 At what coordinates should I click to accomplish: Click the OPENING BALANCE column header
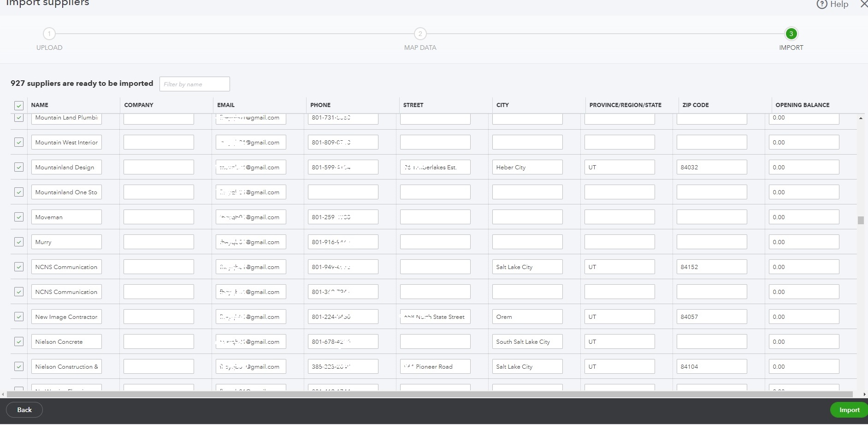click(x=802, y=105)
